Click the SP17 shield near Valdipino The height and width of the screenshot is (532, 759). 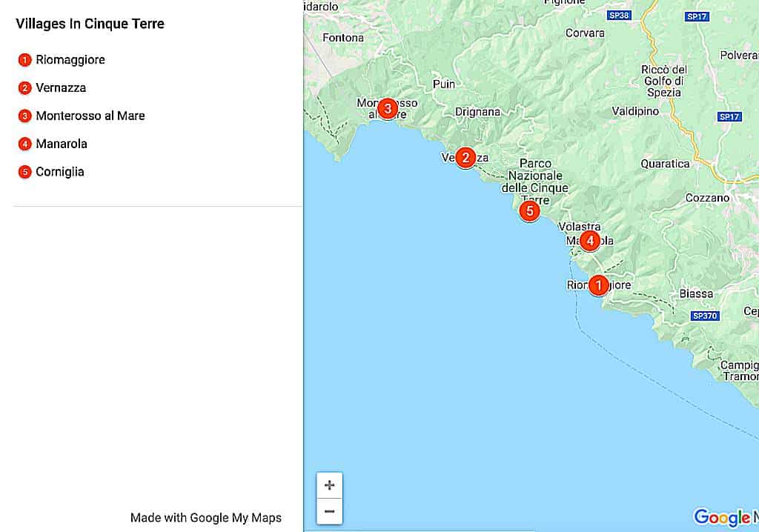tap(729, 116)
